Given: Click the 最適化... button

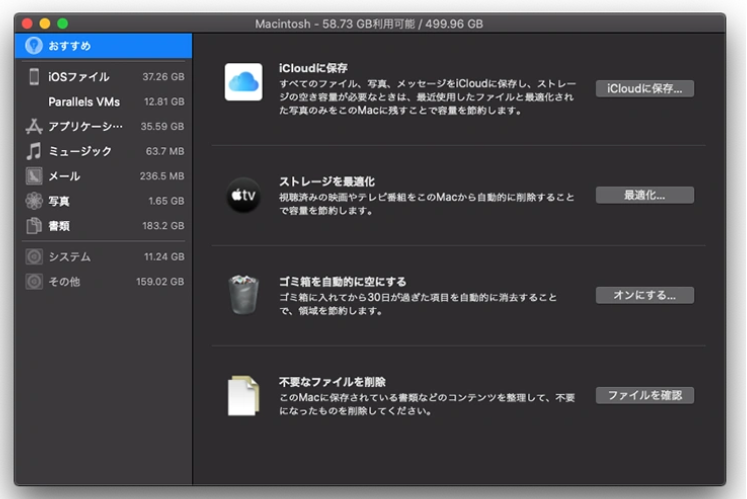Looking at the screenshot, I should coord(645,195).
